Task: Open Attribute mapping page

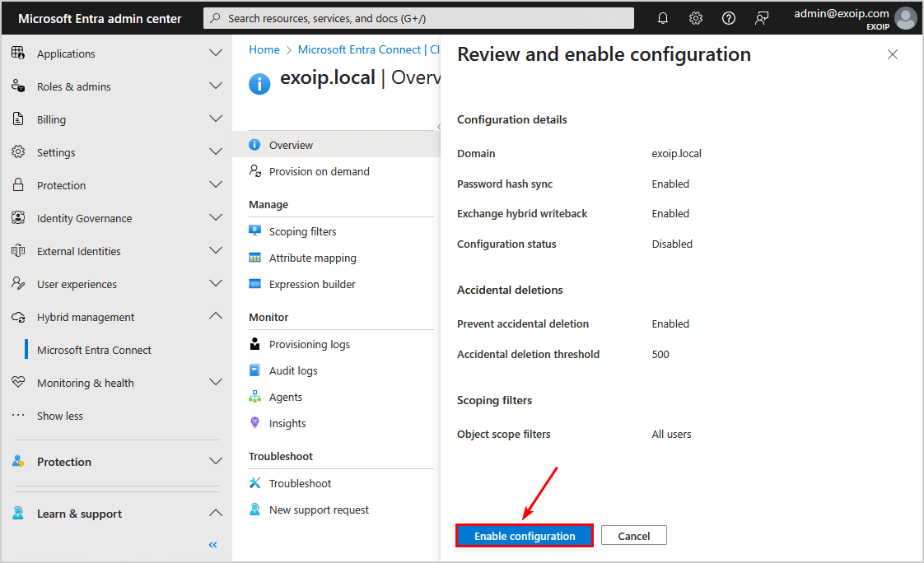Action: (x=312, y=258)
